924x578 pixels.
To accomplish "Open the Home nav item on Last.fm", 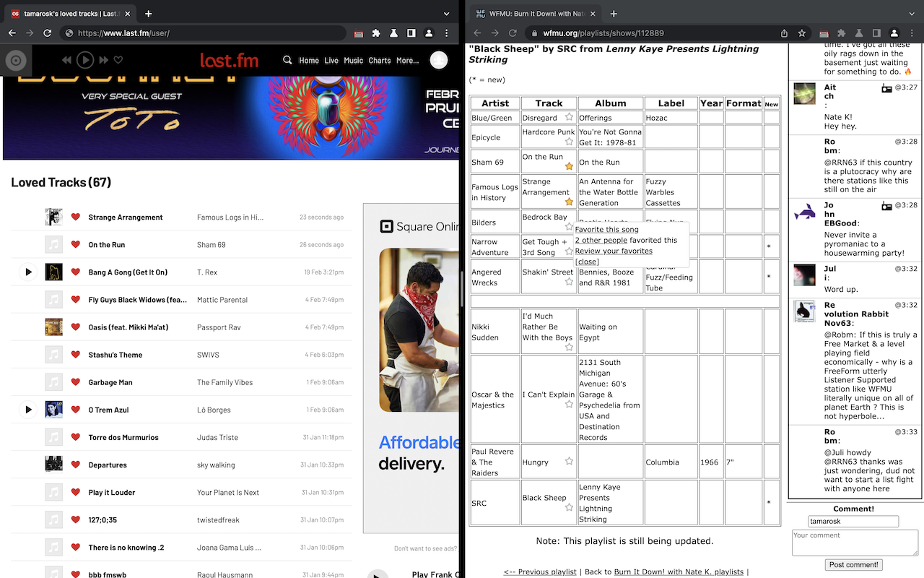I will [309, 61].
